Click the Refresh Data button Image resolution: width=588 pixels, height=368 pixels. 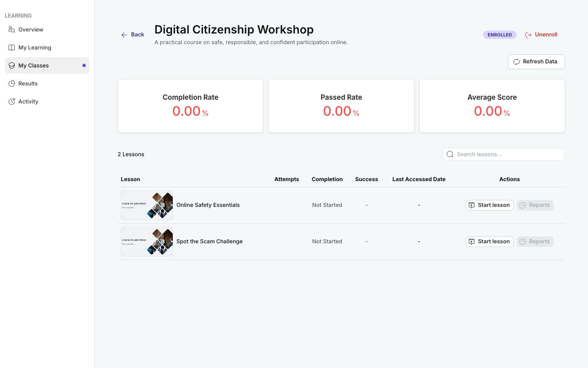(536, 62)
